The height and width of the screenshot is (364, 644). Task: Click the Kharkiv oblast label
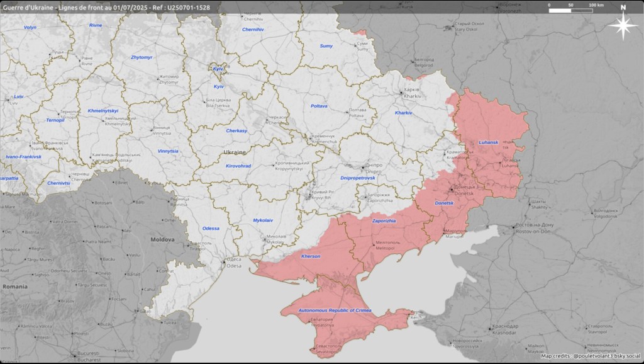coord(403,113)
